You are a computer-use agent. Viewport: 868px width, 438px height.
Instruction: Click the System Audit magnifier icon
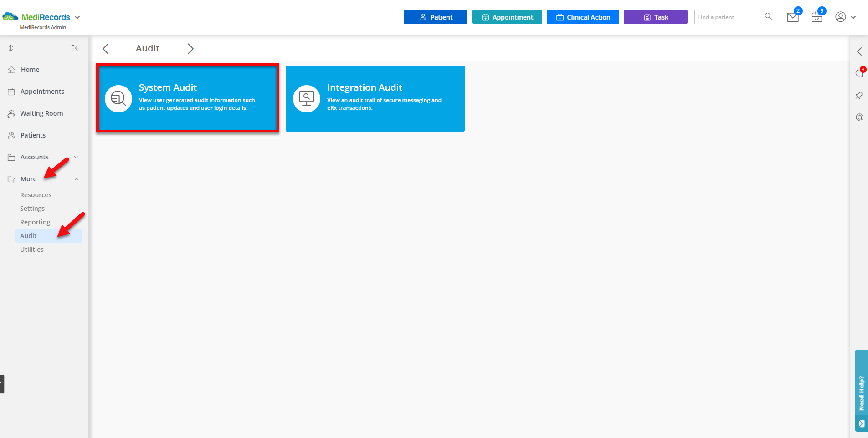coord(118,98)
